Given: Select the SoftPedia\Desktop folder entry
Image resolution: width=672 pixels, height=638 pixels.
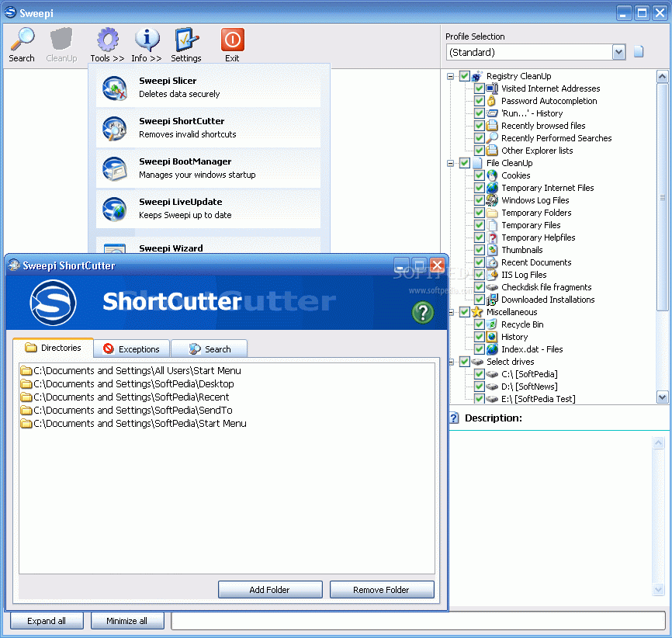Looking at the screenshot, I should click(x=127, y=383).
